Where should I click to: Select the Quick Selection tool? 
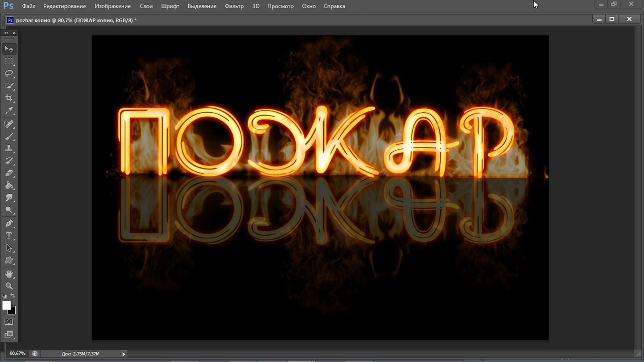(9, 86)
